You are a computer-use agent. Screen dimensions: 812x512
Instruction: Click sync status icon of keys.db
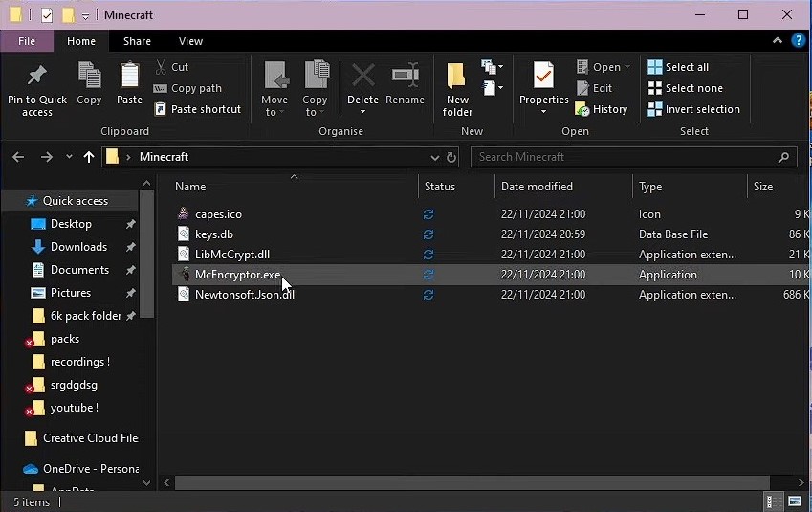428,234
